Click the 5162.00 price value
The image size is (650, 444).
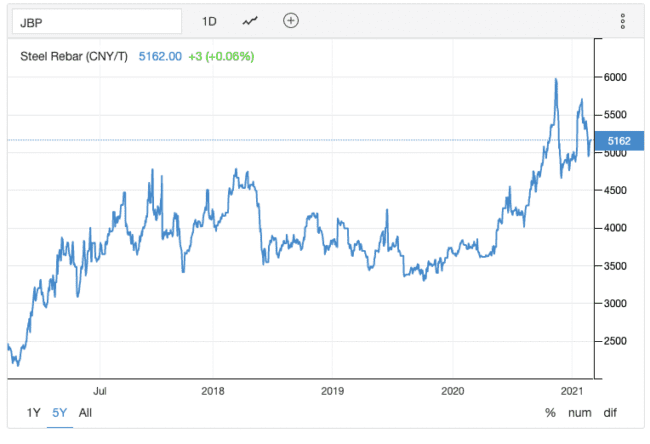160,56
